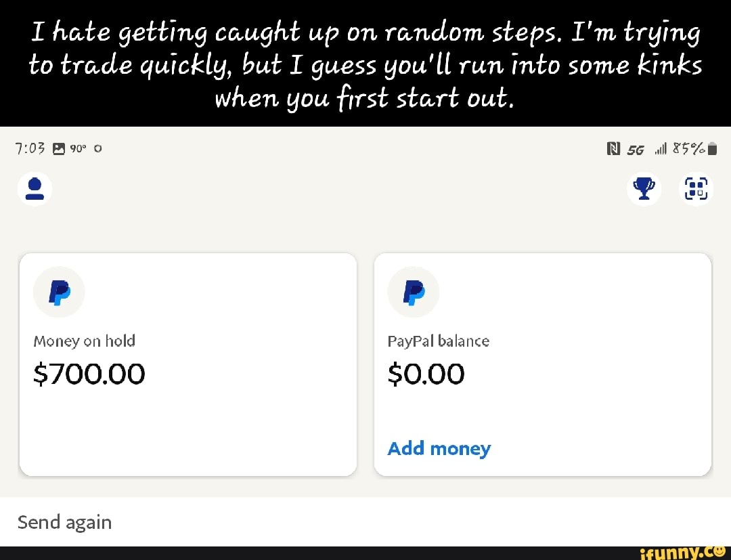
Task: Tap the PayPal logo on Money on hold card
Action: (x=59, y=292)
